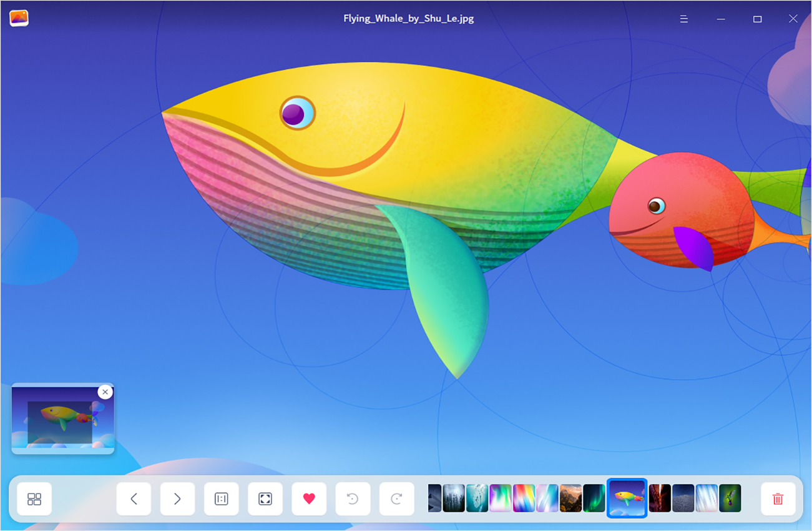Select the foggy forest thumbnail
The height and width of the screenshot is (531, 812).
(x=454, y=499)
